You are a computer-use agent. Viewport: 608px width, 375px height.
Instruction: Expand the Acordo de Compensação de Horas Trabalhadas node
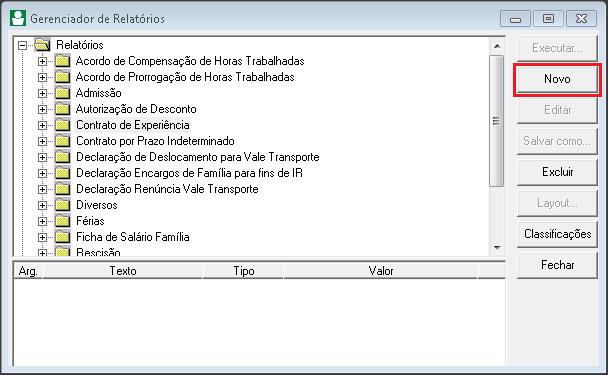(x=42, y=61)
